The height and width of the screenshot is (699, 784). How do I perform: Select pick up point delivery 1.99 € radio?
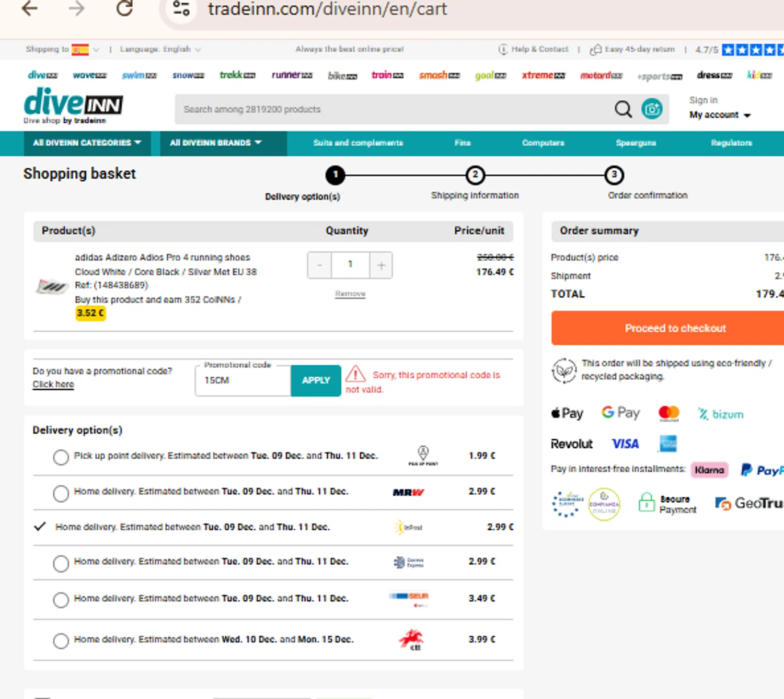pos(61,457)
